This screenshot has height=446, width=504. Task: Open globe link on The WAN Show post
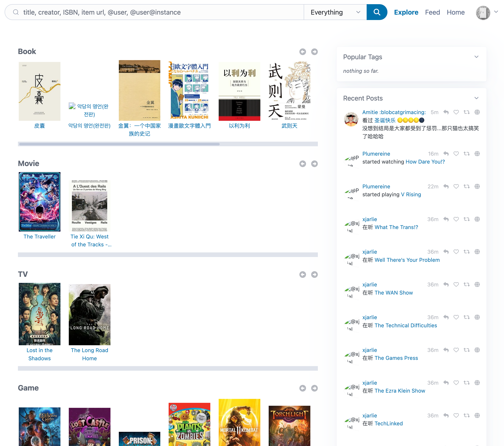[x=477, y=285]
